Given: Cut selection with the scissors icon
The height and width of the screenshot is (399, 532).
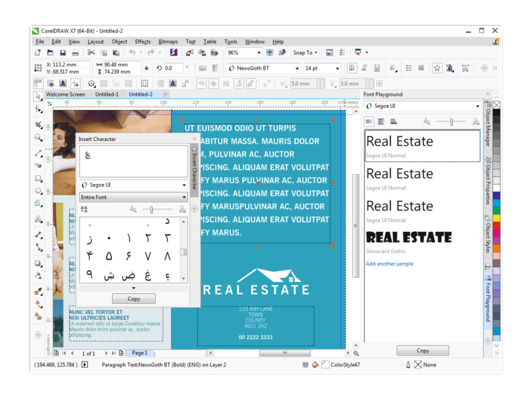Looking at the screenshot, I should click(91, 53).
